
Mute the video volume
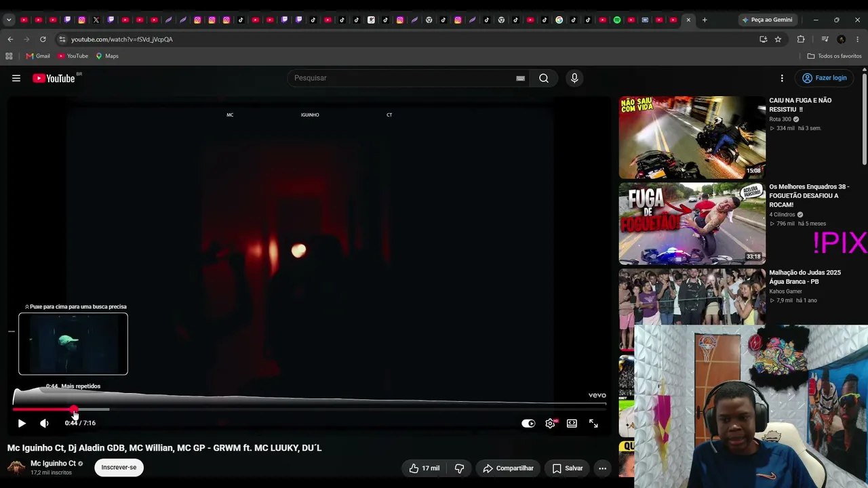[x=44, y=423]
